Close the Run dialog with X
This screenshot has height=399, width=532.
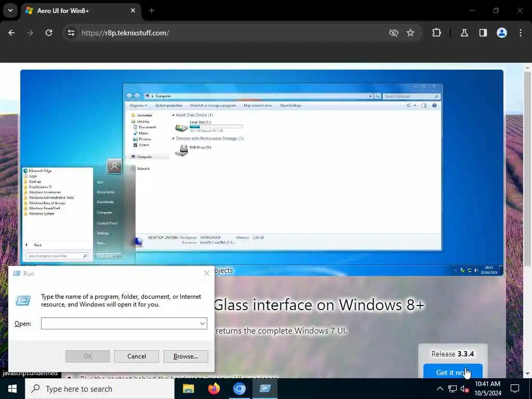click(207, 273)
